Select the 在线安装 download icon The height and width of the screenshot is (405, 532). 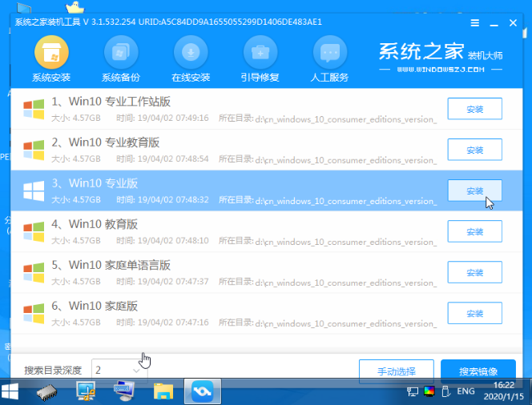coord(191,54)
